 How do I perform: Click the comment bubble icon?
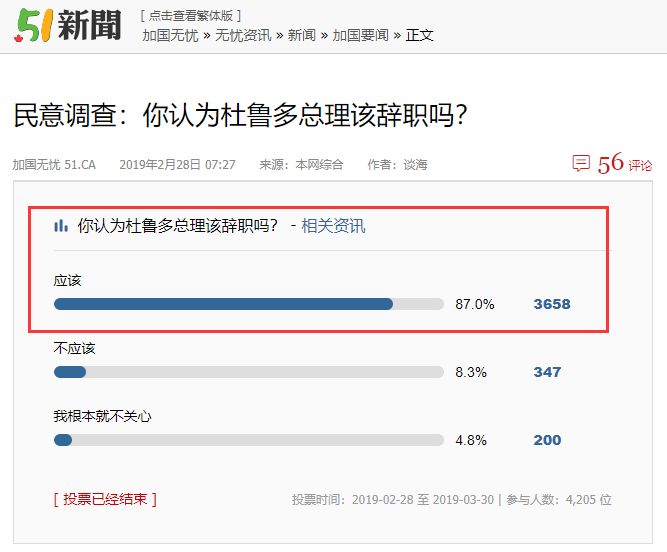tap(581, 163)
